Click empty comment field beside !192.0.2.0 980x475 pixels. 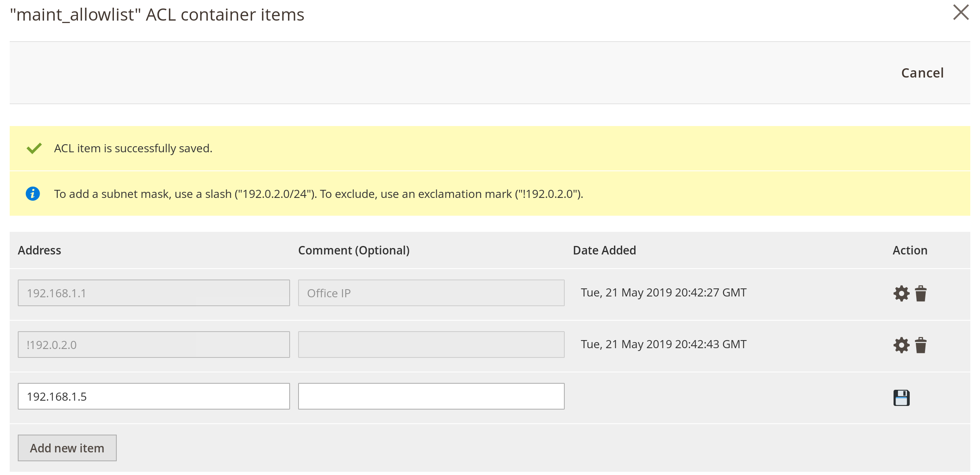(431, 345)
